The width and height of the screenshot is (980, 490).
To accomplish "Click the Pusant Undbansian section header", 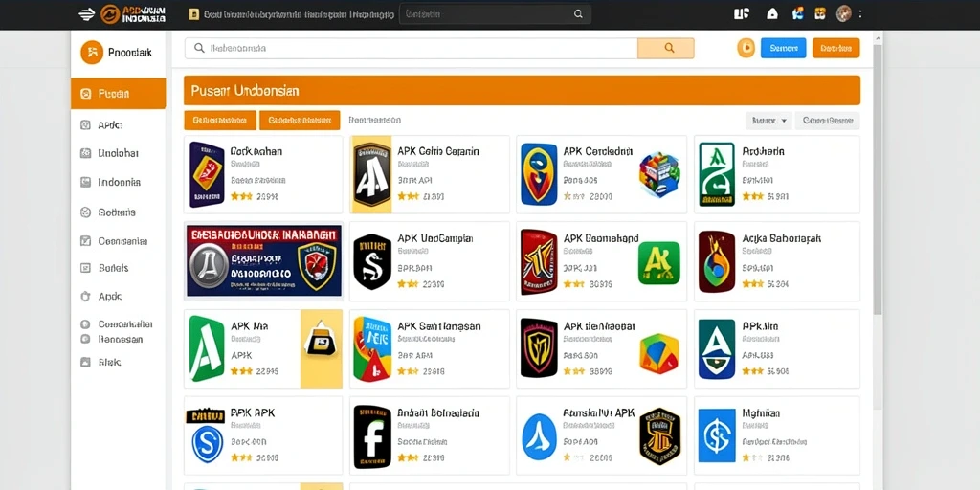I will (522, 91).
